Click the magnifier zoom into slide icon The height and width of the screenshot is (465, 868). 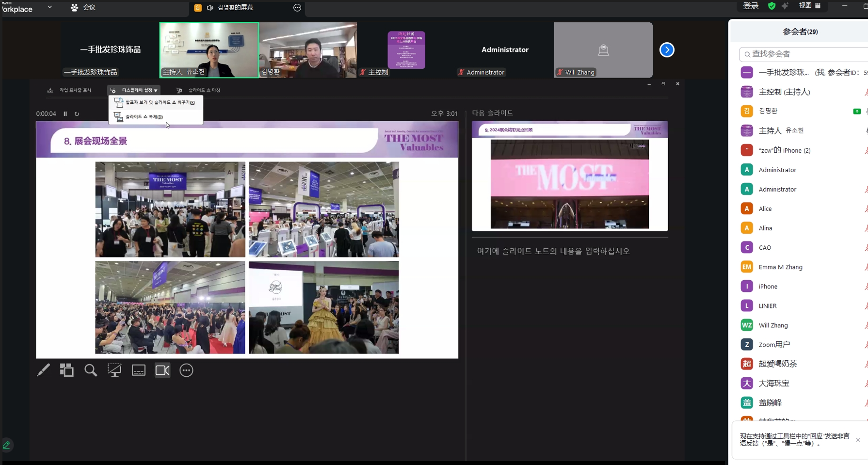click(x=91, y=370)
